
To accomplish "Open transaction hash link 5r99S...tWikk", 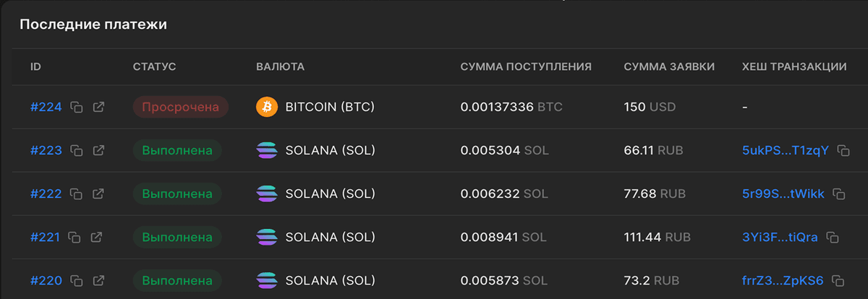I will click(783, 194).
